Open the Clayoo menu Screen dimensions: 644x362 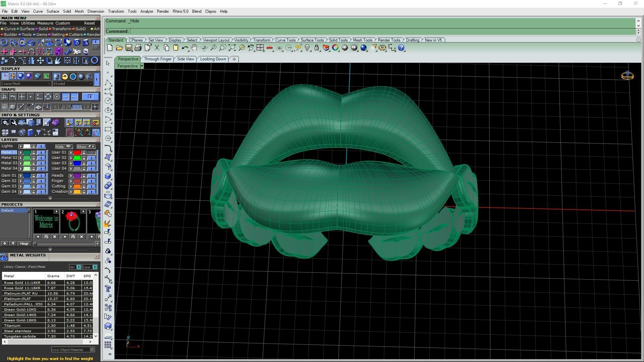click(211, 11)
